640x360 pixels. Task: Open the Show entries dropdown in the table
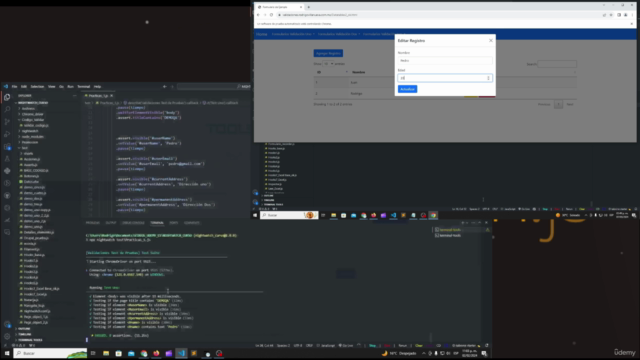[328, 64]
